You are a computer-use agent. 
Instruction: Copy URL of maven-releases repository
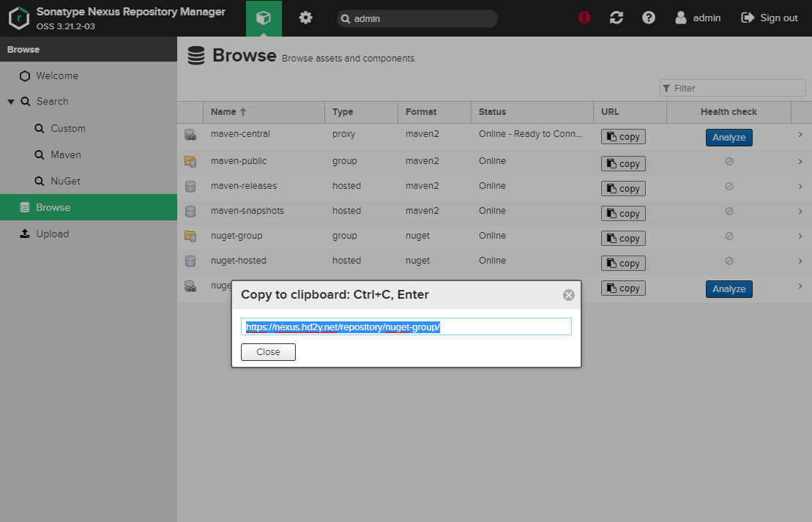pyautogui.click(x=624, y=188)
